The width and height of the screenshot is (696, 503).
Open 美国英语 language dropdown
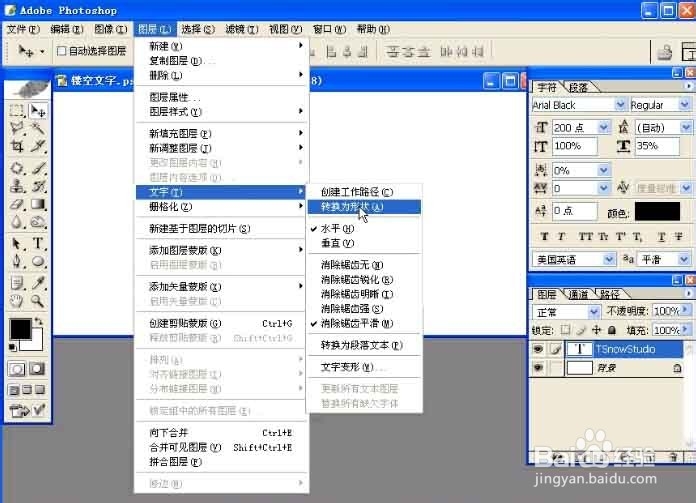609,259
